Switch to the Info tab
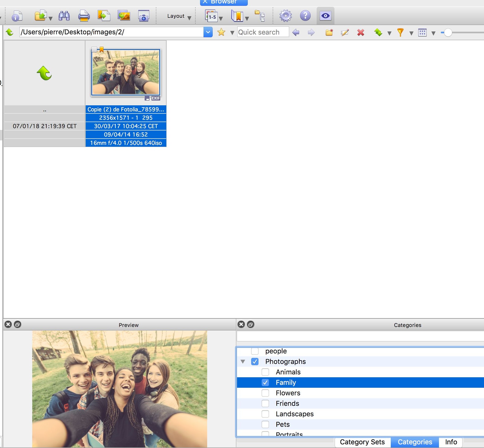The image size is (484, 448). tap(451, 442)
